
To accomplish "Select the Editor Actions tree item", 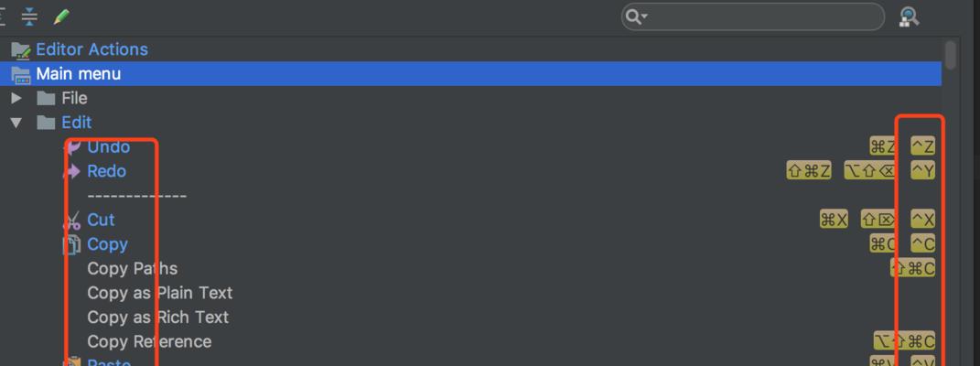I will click(x=92, y=49).
